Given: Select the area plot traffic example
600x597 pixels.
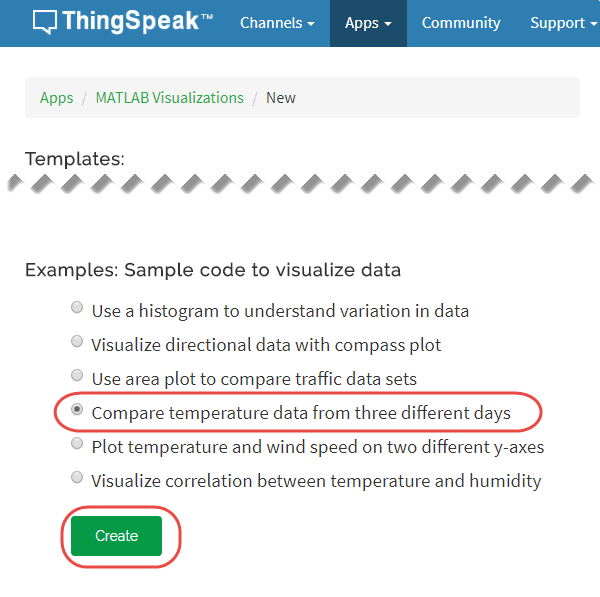Looking at the screenshot, I should coord(78,376).
